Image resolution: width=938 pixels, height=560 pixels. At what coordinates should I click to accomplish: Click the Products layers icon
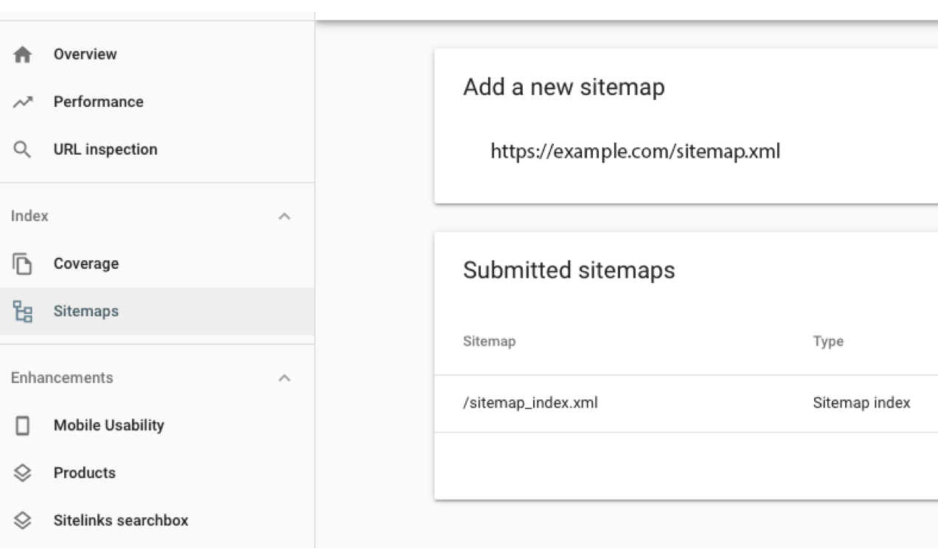24,473
